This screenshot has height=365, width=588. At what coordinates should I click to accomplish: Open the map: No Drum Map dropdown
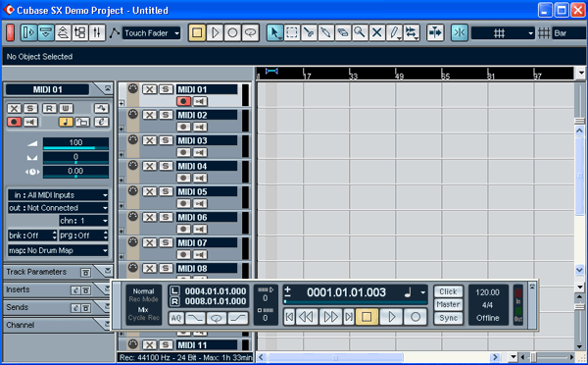[58, 250]
